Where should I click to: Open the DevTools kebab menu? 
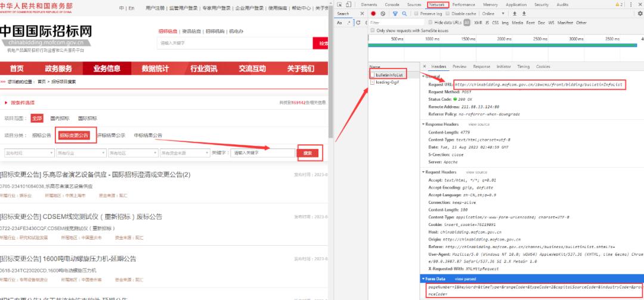coord(631,5)
